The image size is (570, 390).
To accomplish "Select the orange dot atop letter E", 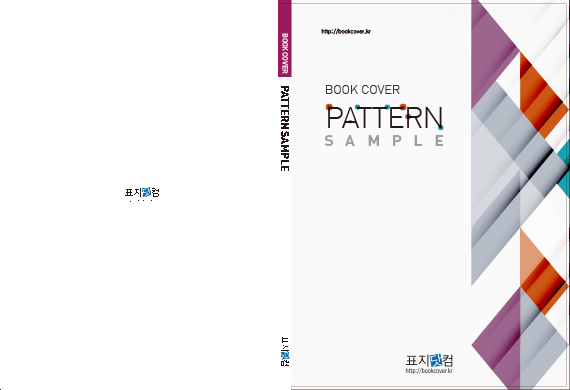I will point(403,106).
